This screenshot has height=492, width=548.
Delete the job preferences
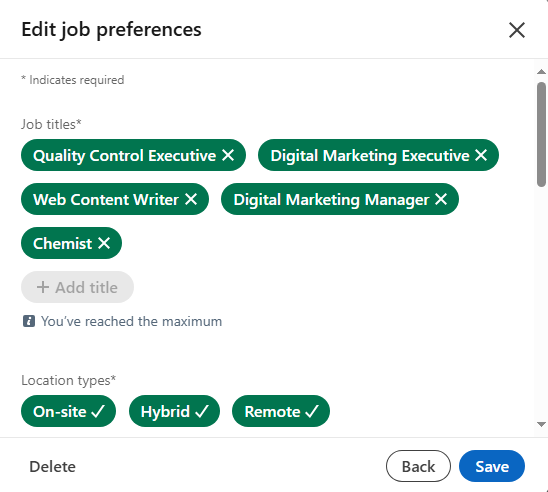(52, 467)
